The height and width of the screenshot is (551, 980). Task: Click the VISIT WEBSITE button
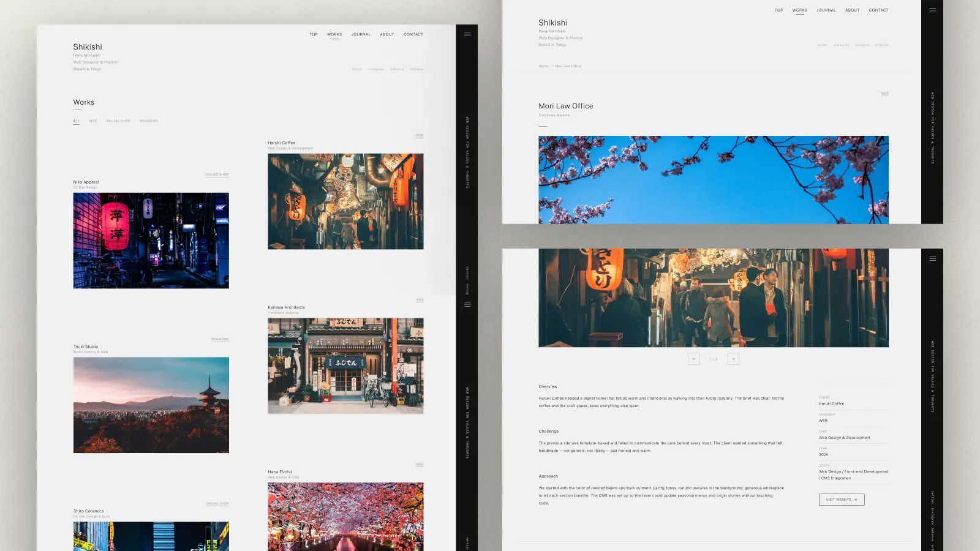(x=841, y=499)
